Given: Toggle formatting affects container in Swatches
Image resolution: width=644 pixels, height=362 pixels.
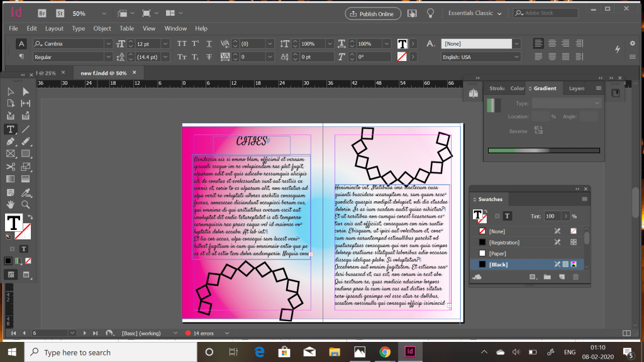Looking at the screenshot, I should 497,216.
